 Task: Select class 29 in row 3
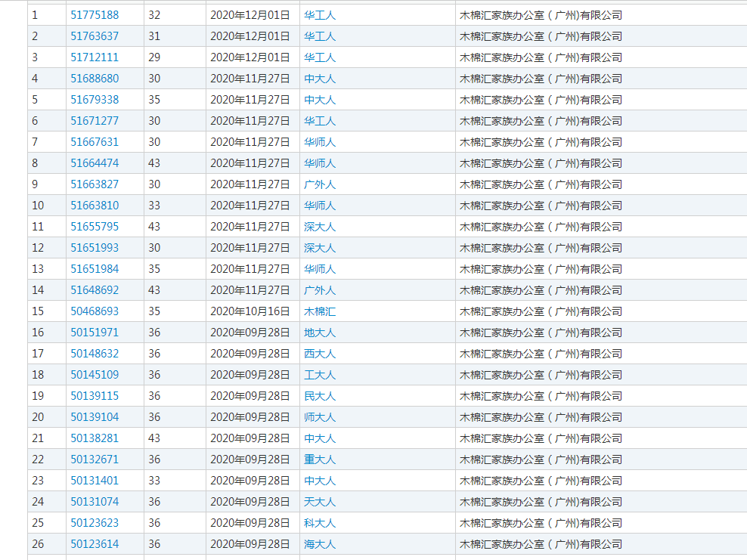click(x=154, y=57)
